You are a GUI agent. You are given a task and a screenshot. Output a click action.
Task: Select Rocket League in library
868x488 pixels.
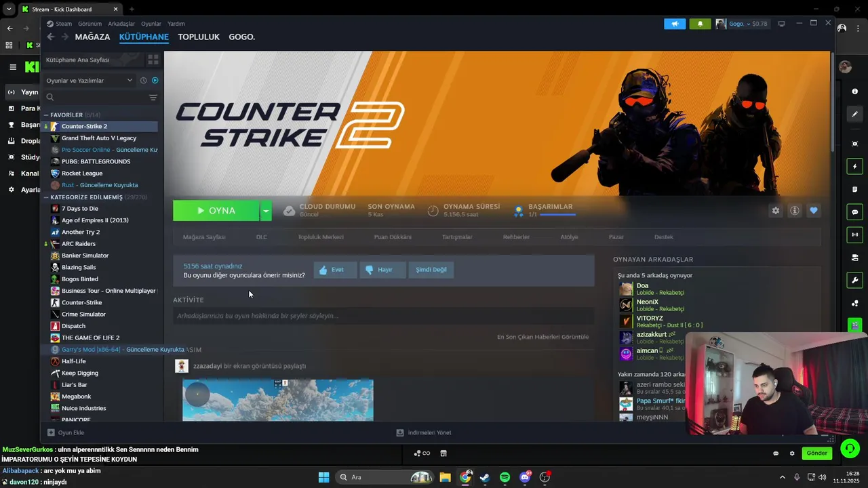click(82, 174)
